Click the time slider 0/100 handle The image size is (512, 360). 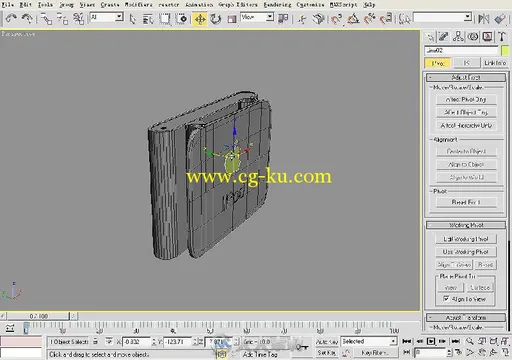point(38,316)
